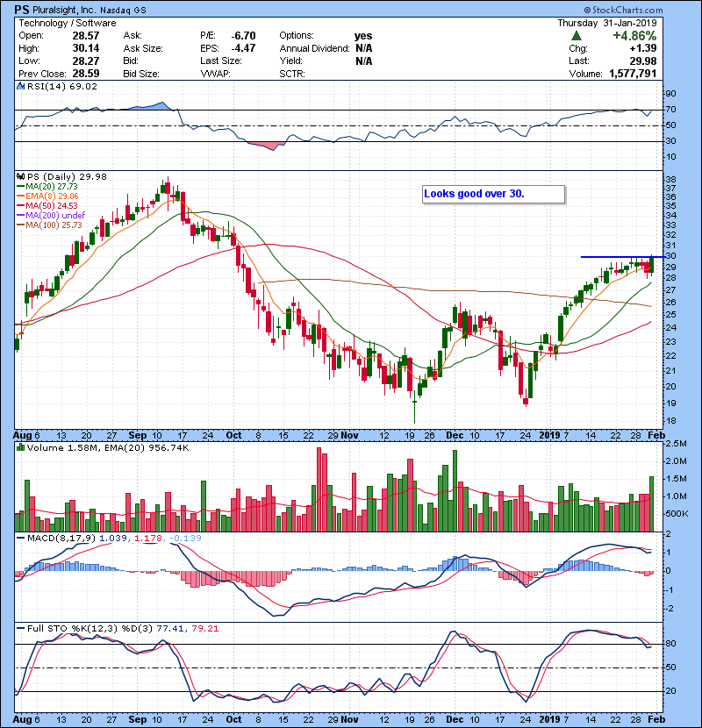Click the SCTR label
The height and width of the screenshot is (728, 702).
[292, 74]
